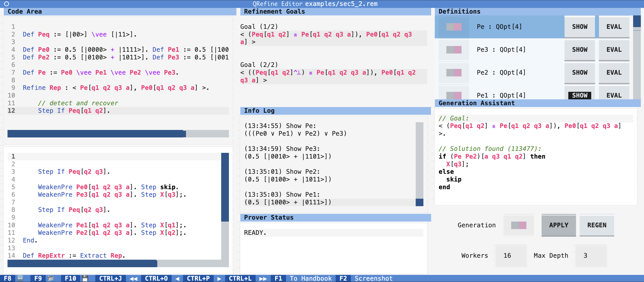Click SHOW for definition Pe
Screen dimensions: 644x282
pyautogui.click(x=580, y=27)
